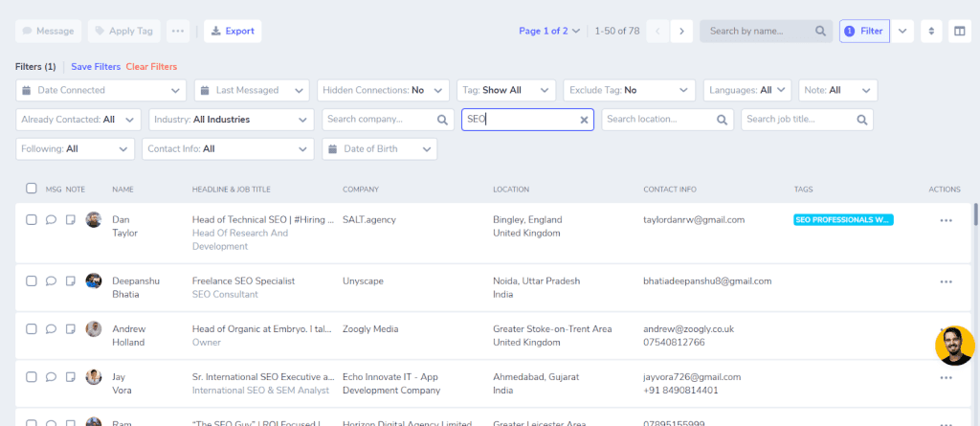Open the Date Connected filter
980x426 pixels.
pos(100,90)
